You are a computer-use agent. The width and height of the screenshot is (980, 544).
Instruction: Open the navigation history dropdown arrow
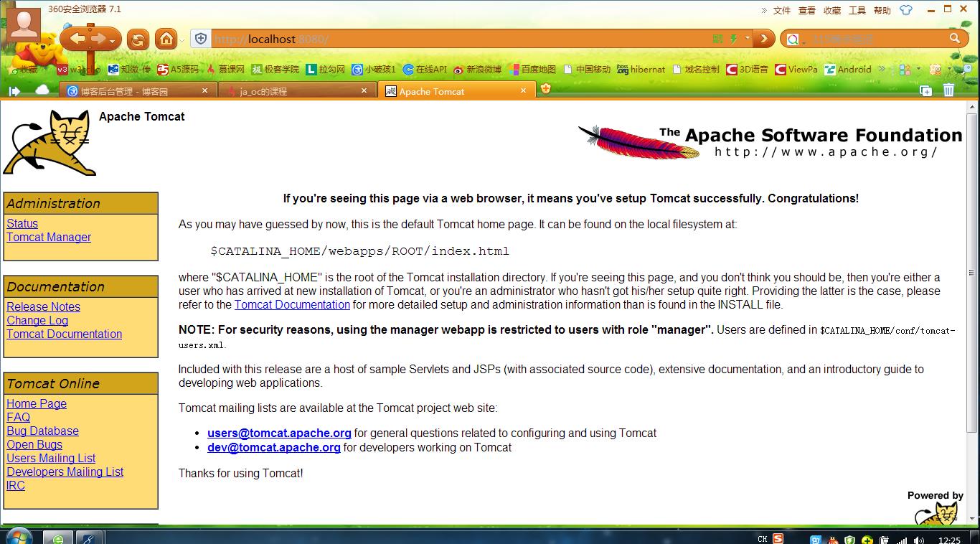click(x=112, y=41)
